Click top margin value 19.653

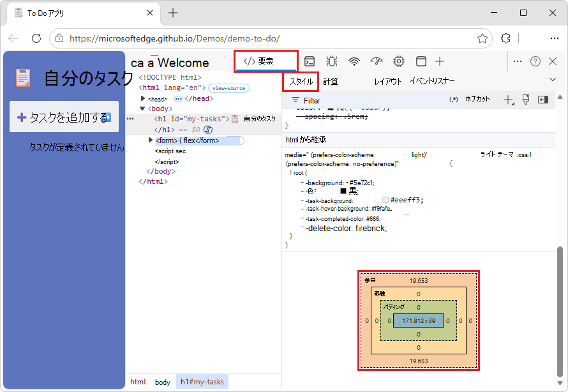[419, 280]
